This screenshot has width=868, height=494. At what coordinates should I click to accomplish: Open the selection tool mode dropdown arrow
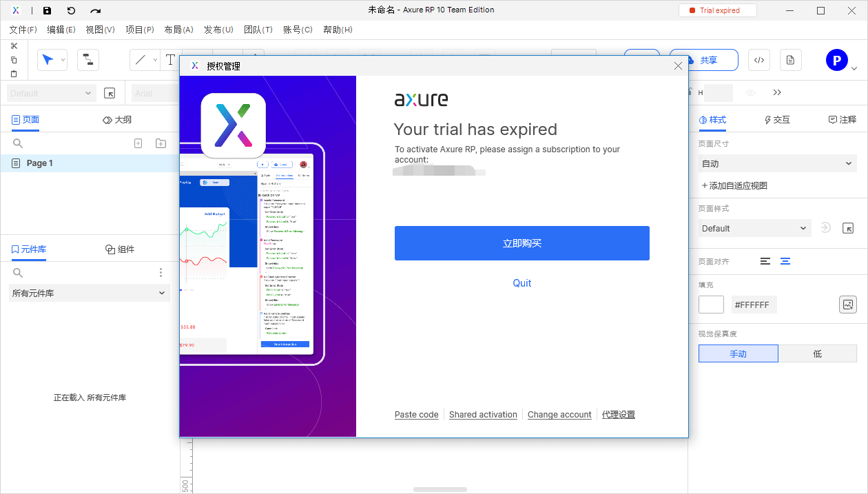click(x=63, y=60)
